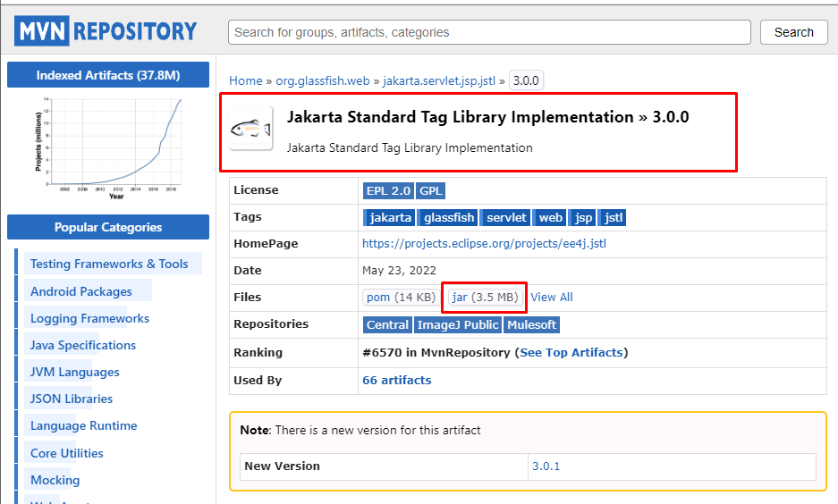Open Language Runtime category
Viewport: 838px width, 504px height.
pyautogui.click(x=84, y=425)
